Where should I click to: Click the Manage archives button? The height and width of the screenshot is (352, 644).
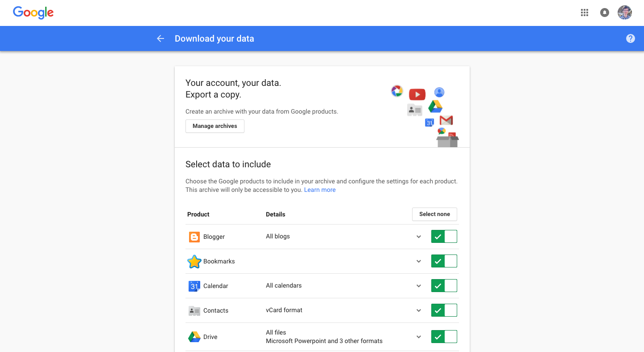coord(215,126)
